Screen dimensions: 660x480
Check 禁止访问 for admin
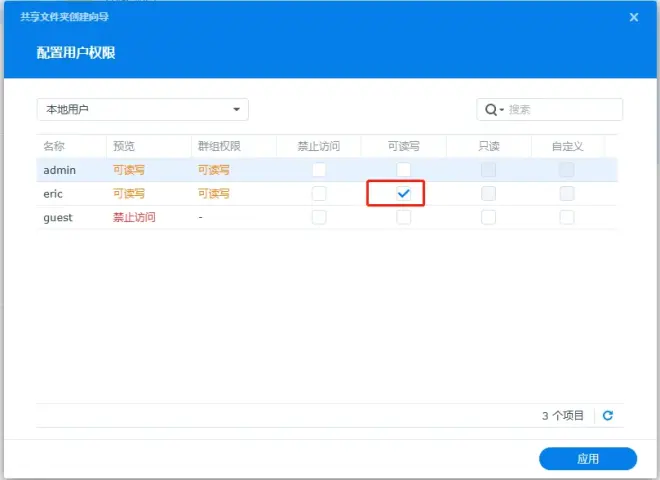pos(319,170)
